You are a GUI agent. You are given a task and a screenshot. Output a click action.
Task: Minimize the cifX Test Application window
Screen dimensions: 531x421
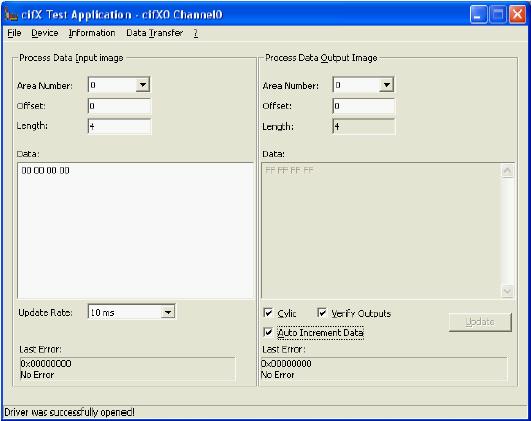pyautogui.click(x=478, y=15)
